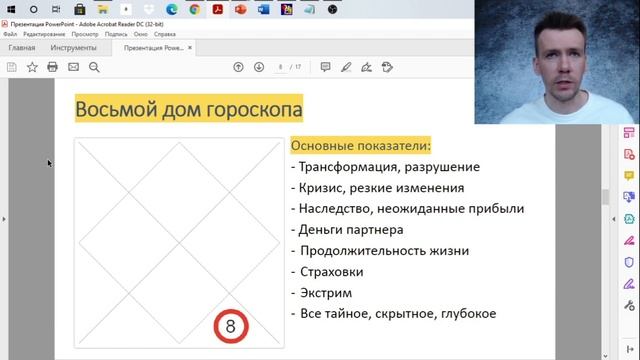Collapse the right tools pane button
The width and height of the screenshot is (640, 360).
[x=629, y=349]
